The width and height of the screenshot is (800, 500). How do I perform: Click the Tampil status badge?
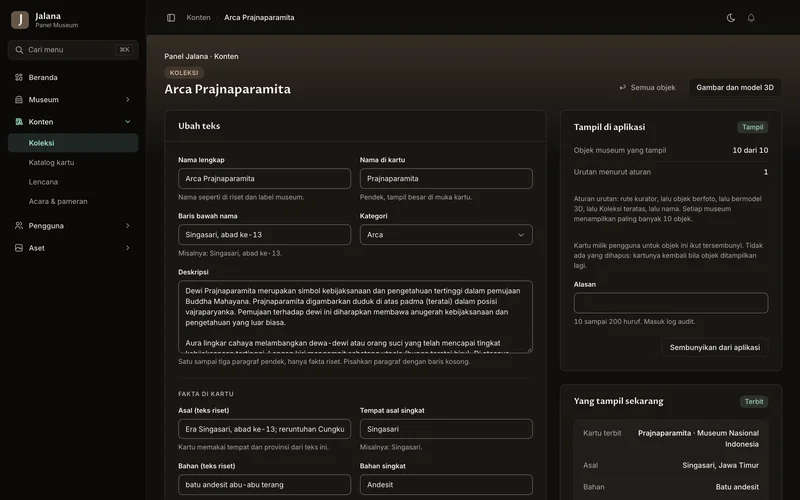[x=753, y=127]
